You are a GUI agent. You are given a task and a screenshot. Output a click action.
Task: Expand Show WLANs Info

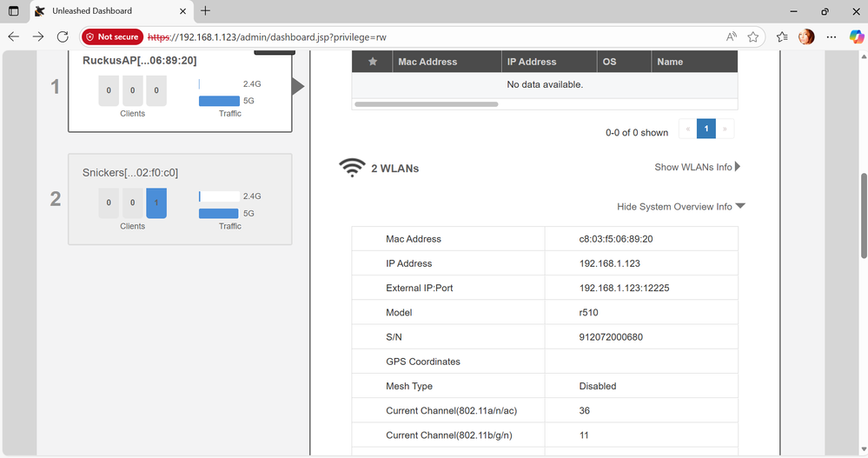pos(697,167)
